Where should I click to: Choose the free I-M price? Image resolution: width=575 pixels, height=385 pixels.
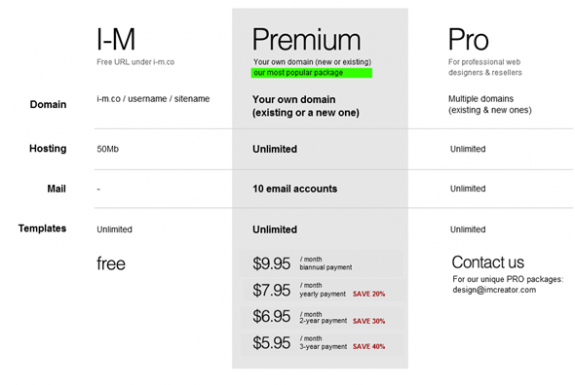pyautogui.click(x=111, y=264)
